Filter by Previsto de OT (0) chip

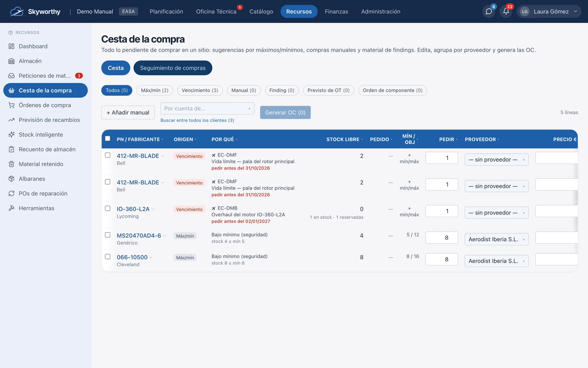pyautogui.click(x=328, y=90)
